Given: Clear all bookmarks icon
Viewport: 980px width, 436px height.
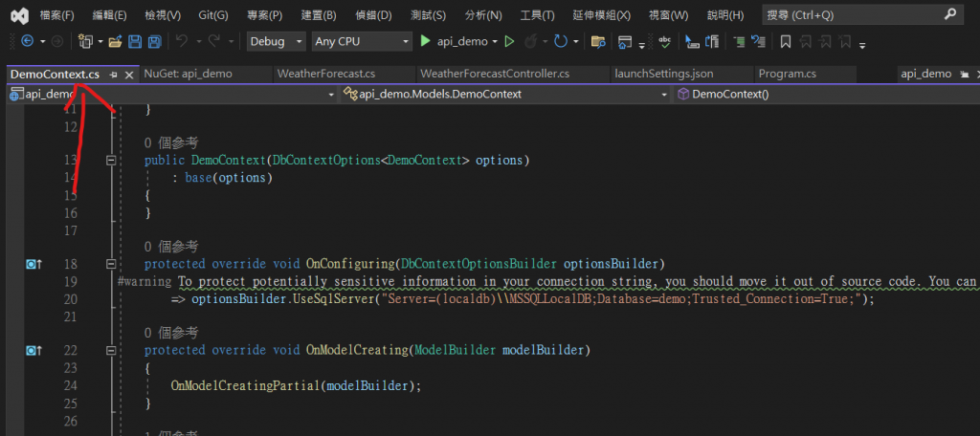Looking at the screenshot, I should coord(845,42).
